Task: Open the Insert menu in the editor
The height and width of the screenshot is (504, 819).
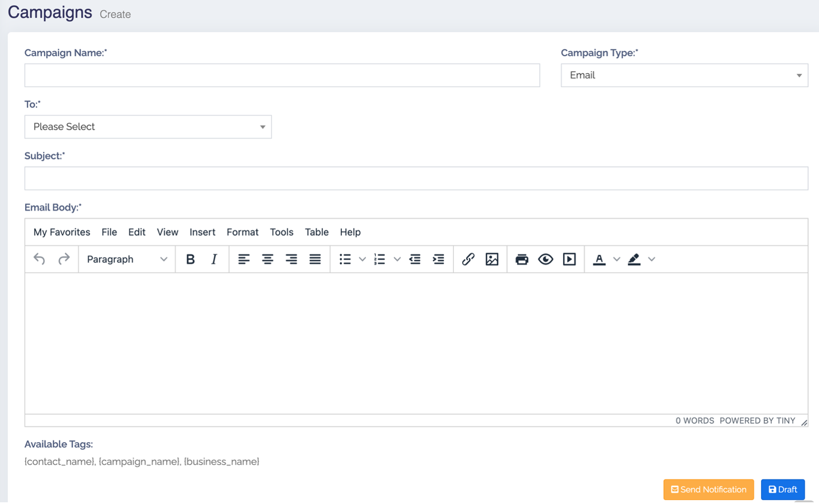Action: coord(202,232)
